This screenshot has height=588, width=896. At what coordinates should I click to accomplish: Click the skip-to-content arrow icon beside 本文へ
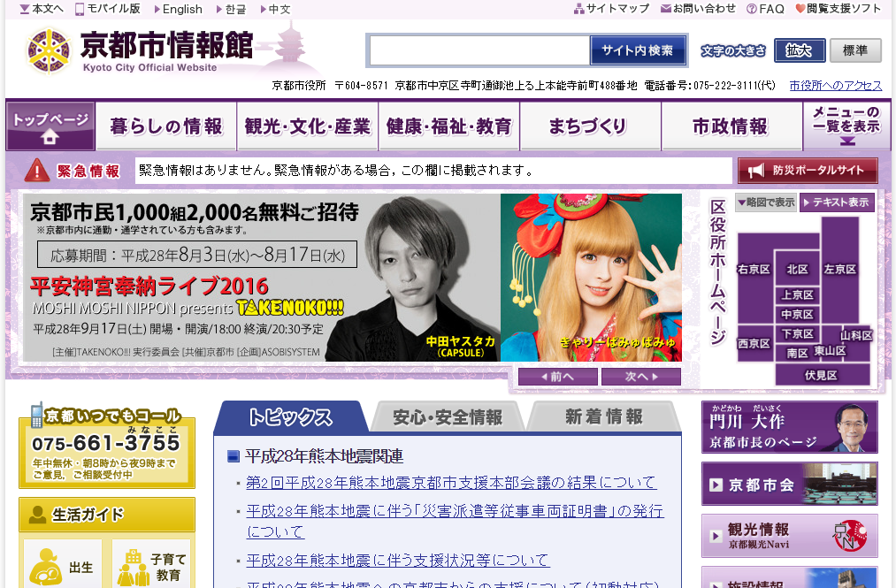pyautogui.click(x=25, y=9)
